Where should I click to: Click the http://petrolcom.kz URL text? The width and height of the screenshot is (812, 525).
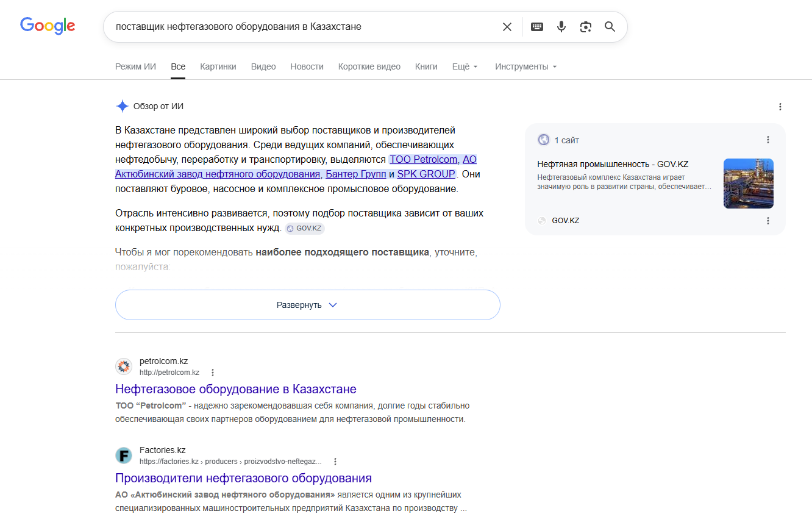(x=169, y=373)
